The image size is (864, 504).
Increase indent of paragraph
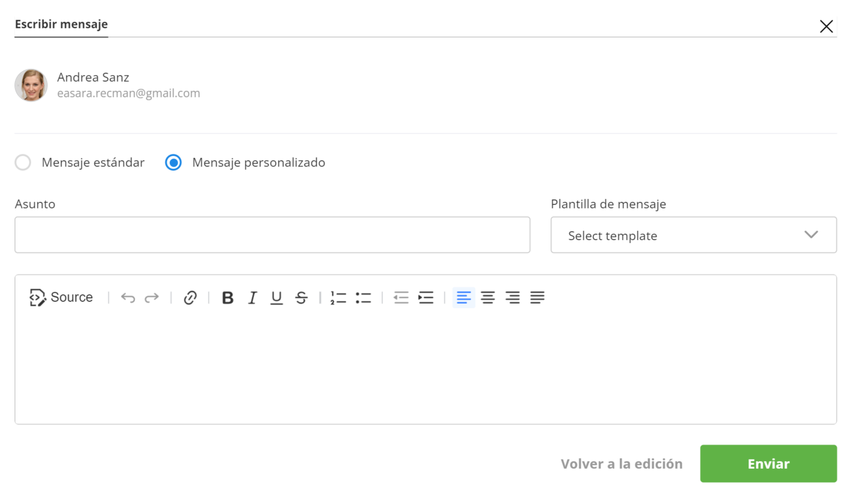point(426,298)
